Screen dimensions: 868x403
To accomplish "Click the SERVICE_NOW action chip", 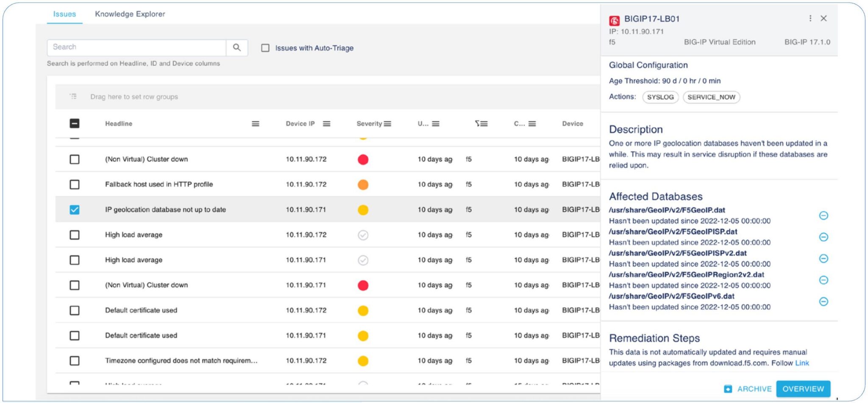I will click(x=711, y=97).
